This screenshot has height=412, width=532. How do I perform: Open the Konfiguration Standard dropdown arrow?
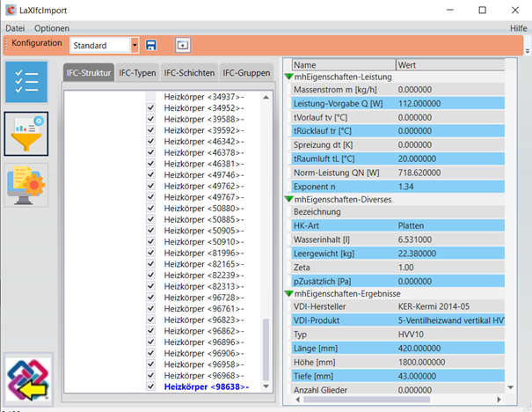pos(135,45)
